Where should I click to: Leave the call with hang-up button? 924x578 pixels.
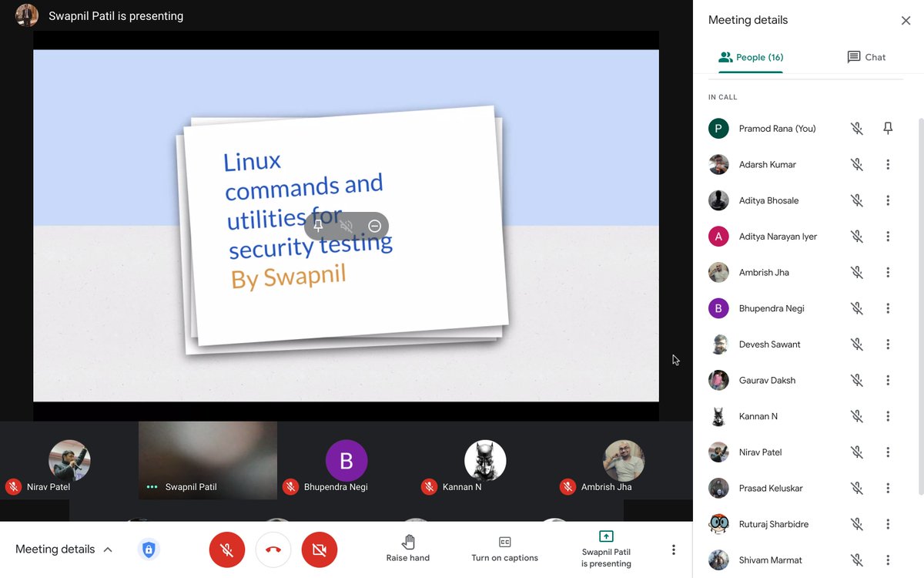tap(273, 549)
